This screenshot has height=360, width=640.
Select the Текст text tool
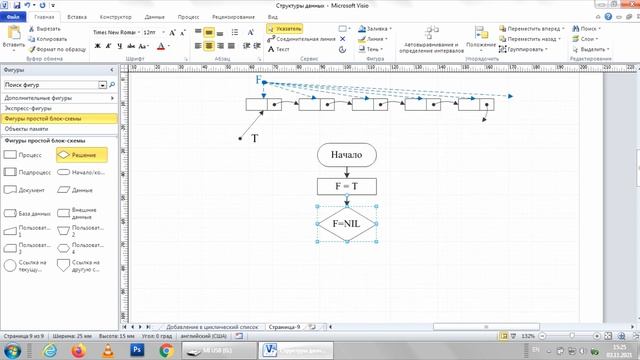tap(279, 49)
